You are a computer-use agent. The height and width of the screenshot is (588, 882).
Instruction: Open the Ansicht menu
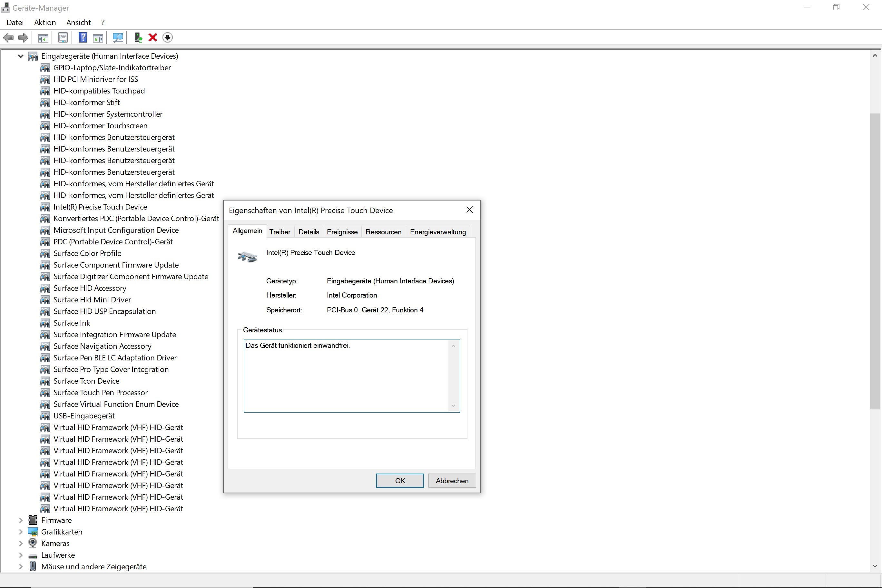pyautogui.click(x=78, y=23)
